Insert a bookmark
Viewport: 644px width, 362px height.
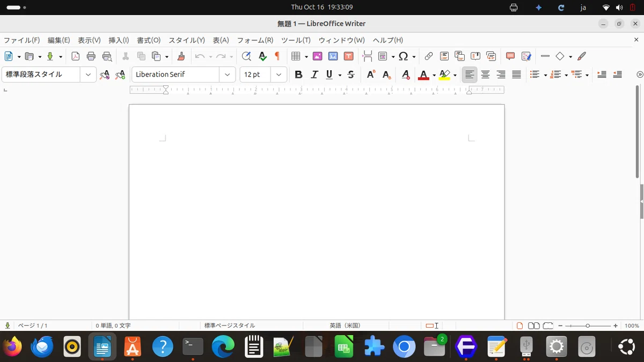tap(475, 56)
